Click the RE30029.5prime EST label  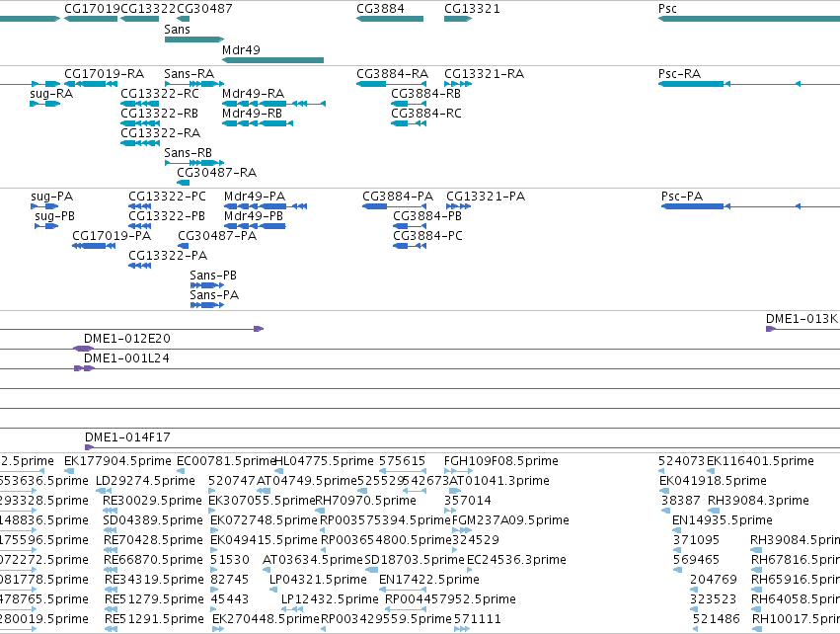(x=152, y=501)
